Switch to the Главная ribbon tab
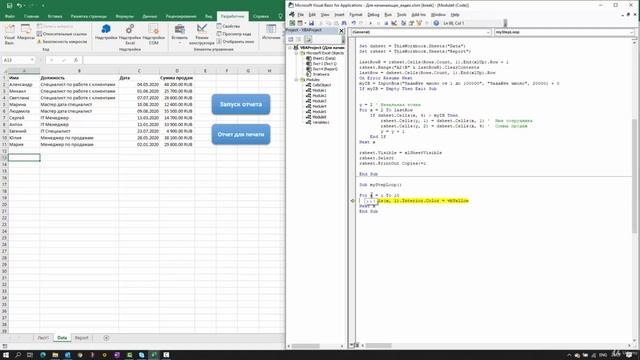Viewport: 640px width, 360px height. (31, 16)
